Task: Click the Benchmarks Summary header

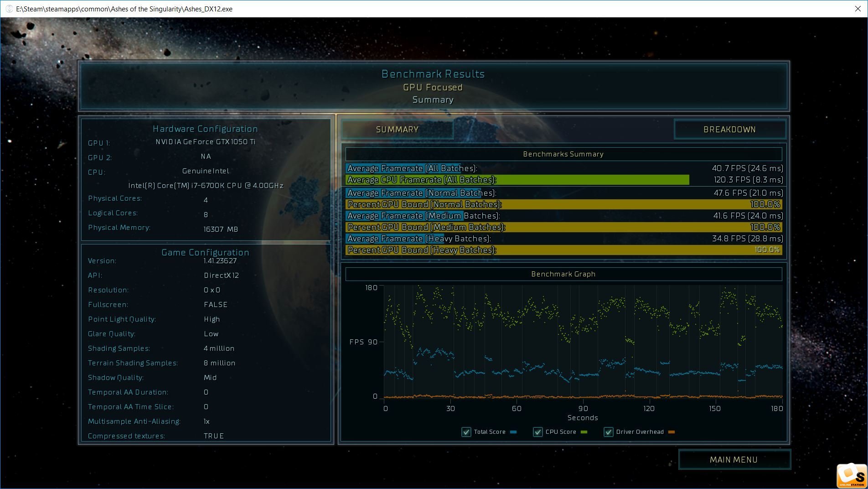Action: click(563, 154)
